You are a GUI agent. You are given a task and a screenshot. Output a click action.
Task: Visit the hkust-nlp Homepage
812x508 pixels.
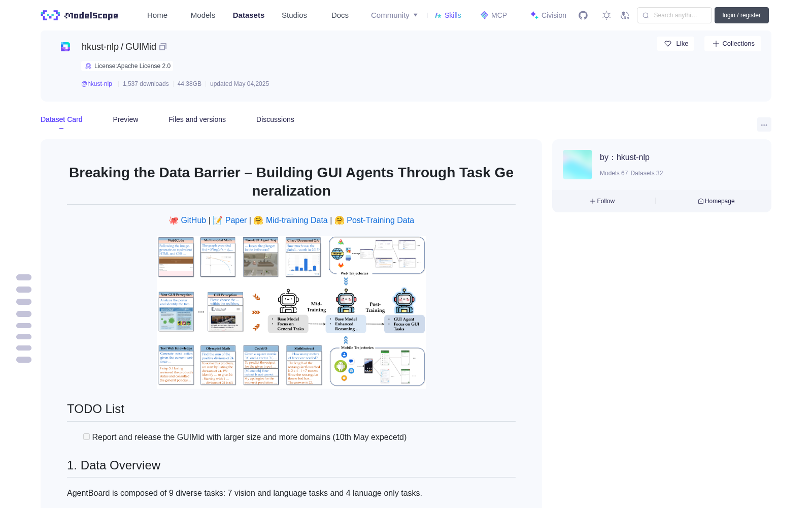tap(716, 201)
